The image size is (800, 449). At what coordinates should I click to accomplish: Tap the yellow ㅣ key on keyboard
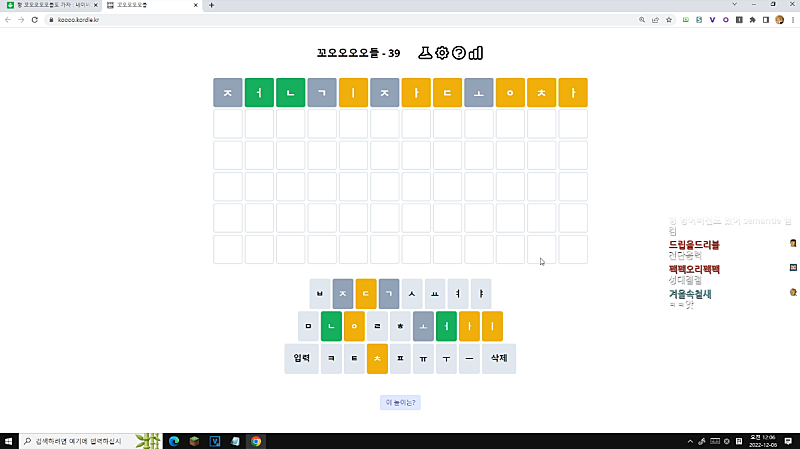click(x=492, y=326)
